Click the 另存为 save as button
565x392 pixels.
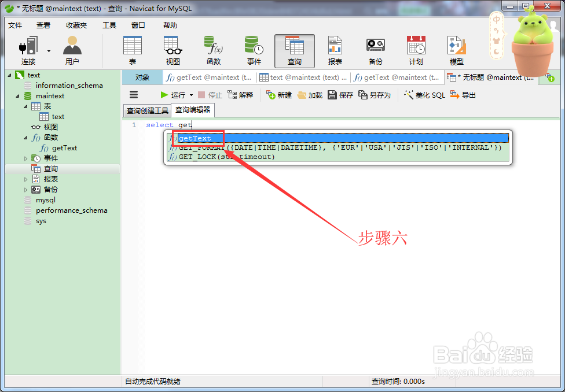coord(375,95)
